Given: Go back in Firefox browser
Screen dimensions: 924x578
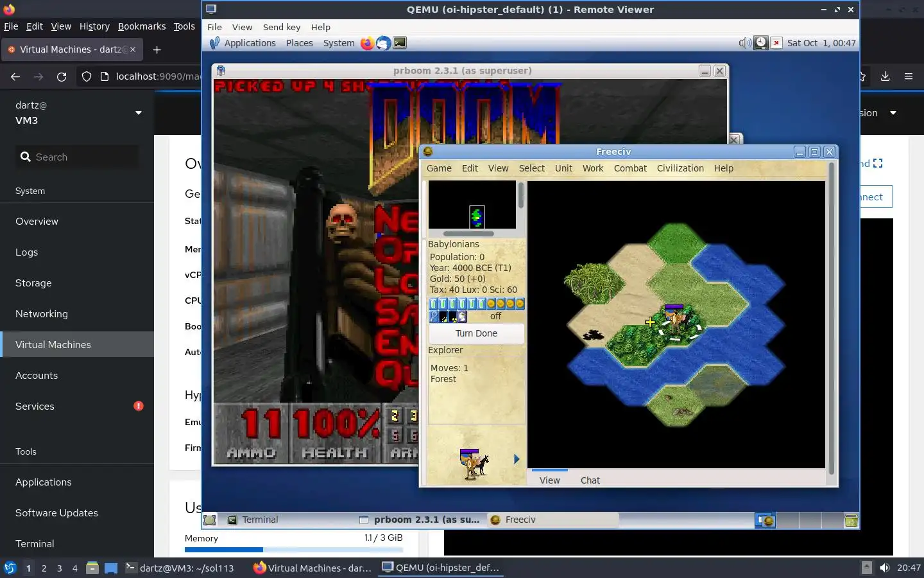Looking at the screenshot, I should pos(15,76).
